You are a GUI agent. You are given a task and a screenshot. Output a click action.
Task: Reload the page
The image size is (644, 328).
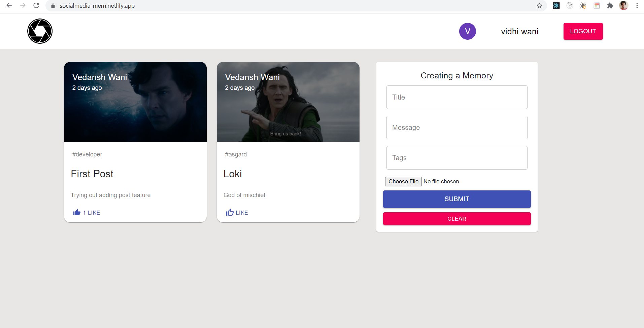(x=36, y=6)
